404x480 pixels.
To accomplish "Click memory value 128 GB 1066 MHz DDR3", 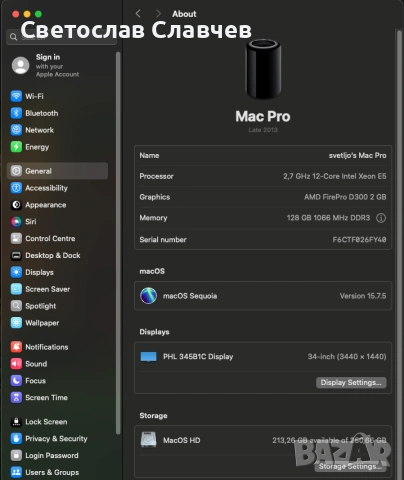I will tap(328, 218).
